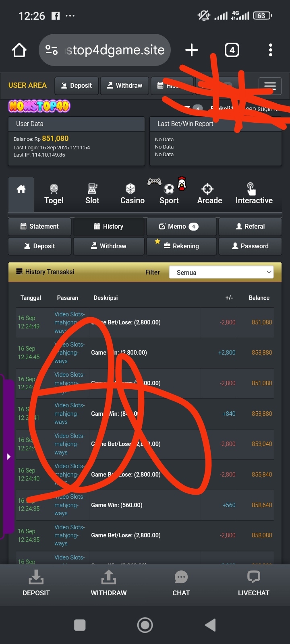This screenshot has width=290, height=644.
Task: Open the Statement section
Action: point(39,227)
